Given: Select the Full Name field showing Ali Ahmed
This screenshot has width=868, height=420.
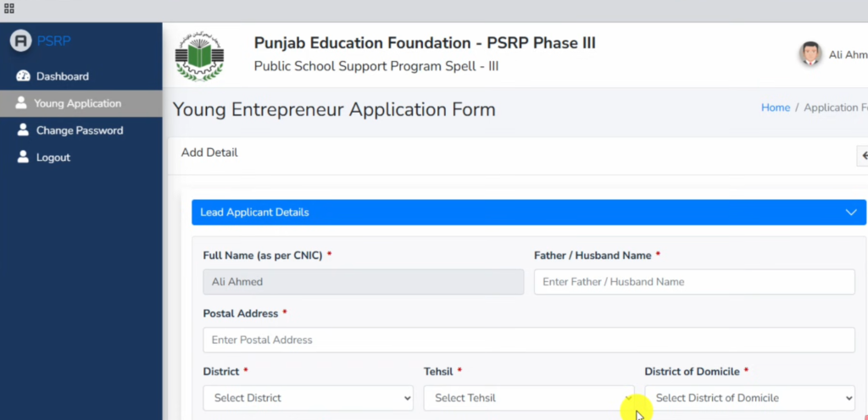Looking at the screenshot, I should pyautogui.click(x=363, y=282).
